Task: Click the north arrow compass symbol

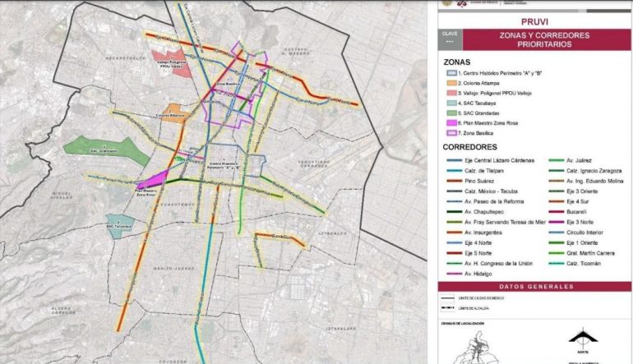Action: 583,339
